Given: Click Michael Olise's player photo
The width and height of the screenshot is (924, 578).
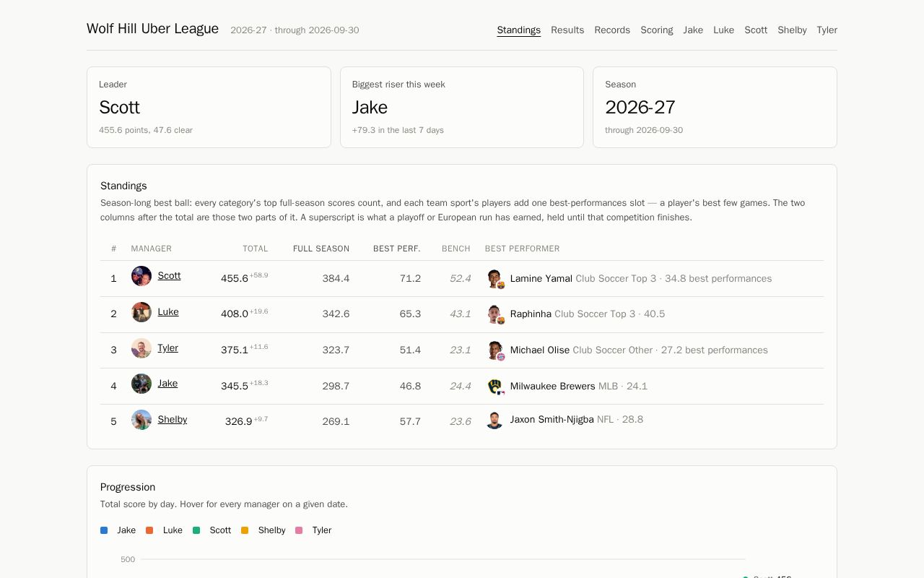Looking at the screenshot, I should coord(494,350).
